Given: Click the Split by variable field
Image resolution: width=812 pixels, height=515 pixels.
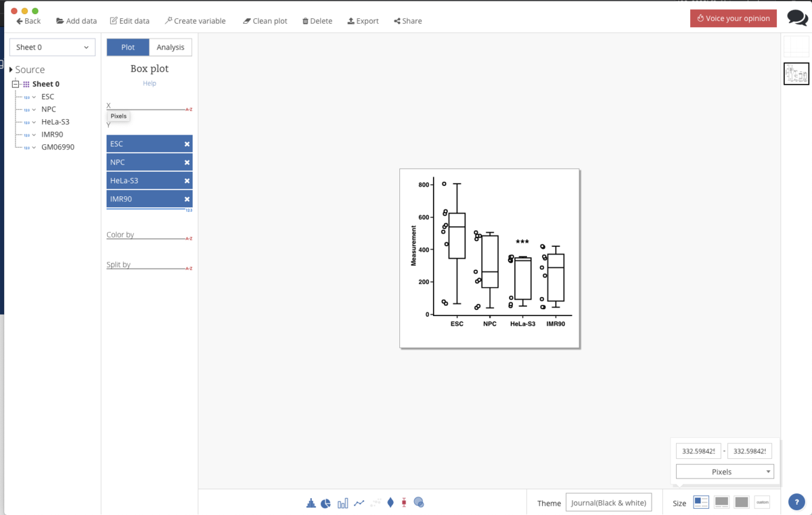Looking at the screenshot, I should click(150, 265).
